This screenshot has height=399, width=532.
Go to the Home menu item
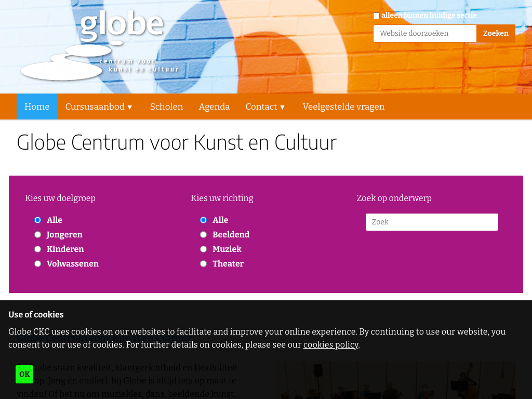(x=37, y=107)
